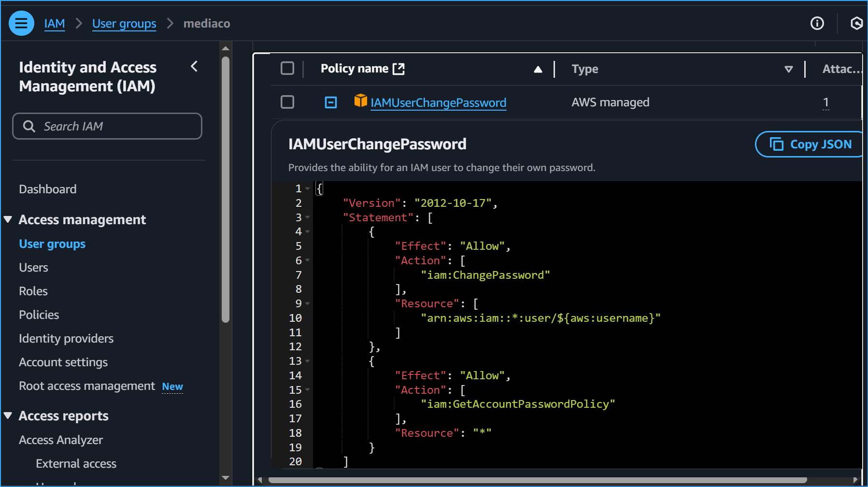Collapse the Access reports section
The image size is (868, 487).
(x=8, y=415)
